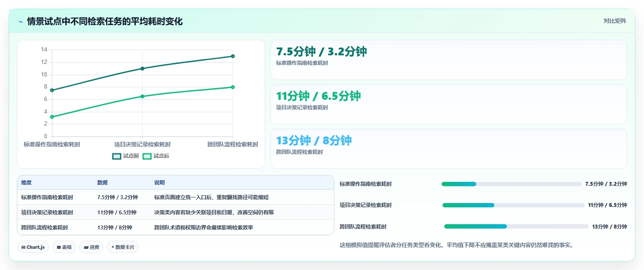Open the 11分钟 / 6.5分钟 data card
The height and width of the screenshot is (270, 644).
[449, 104]
